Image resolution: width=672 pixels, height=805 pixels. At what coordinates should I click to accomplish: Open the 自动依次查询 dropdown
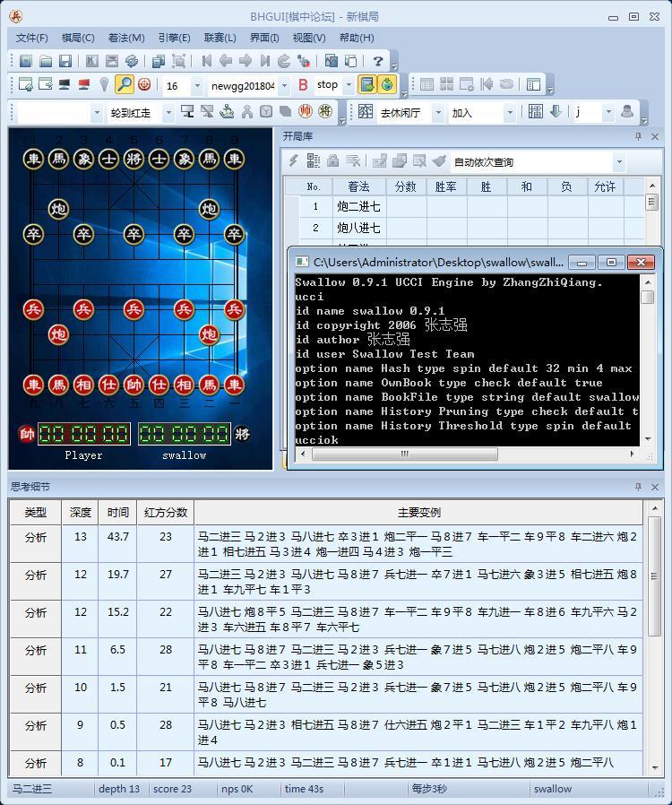[619, 161]
